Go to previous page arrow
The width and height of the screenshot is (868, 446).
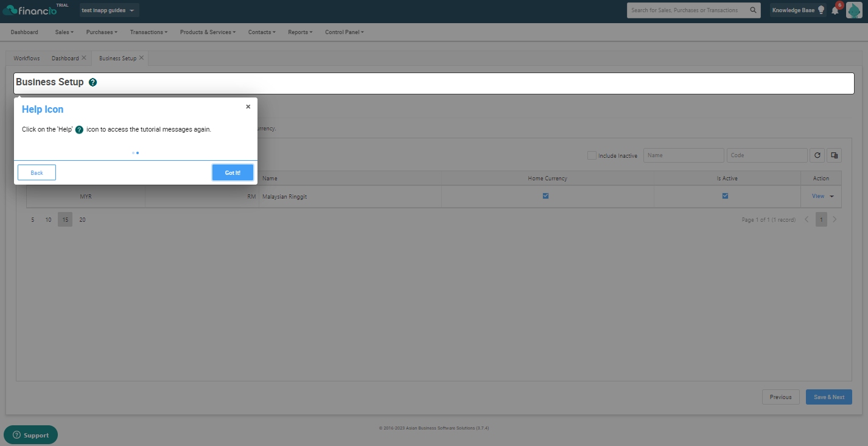(x=807, y=219)
